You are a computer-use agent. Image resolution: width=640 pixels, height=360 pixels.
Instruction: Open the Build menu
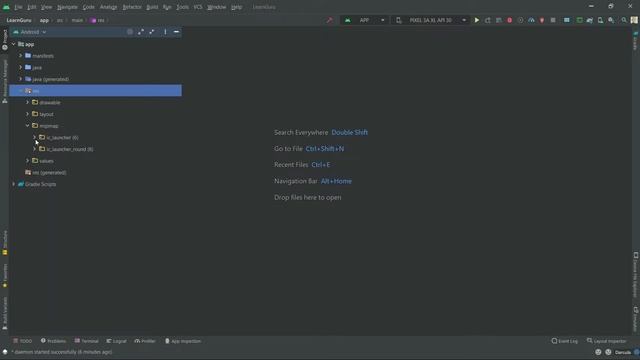(152, 7)
